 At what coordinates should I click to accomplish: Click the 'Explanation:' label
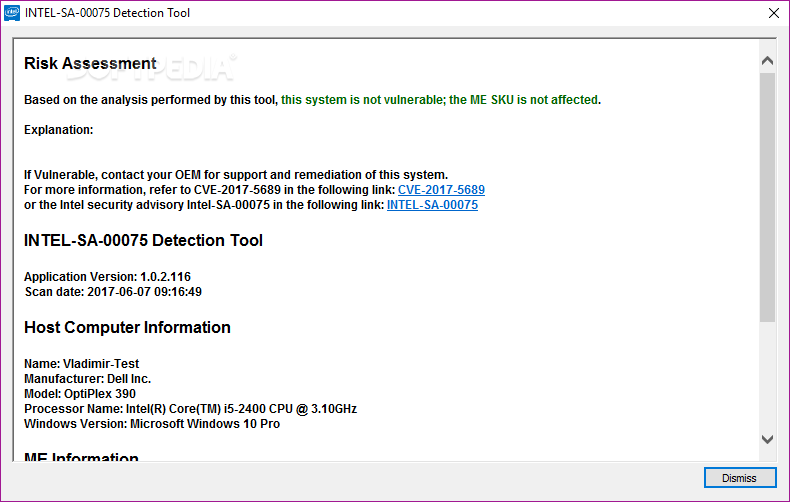pyautogui.click(x=58, y=130)
